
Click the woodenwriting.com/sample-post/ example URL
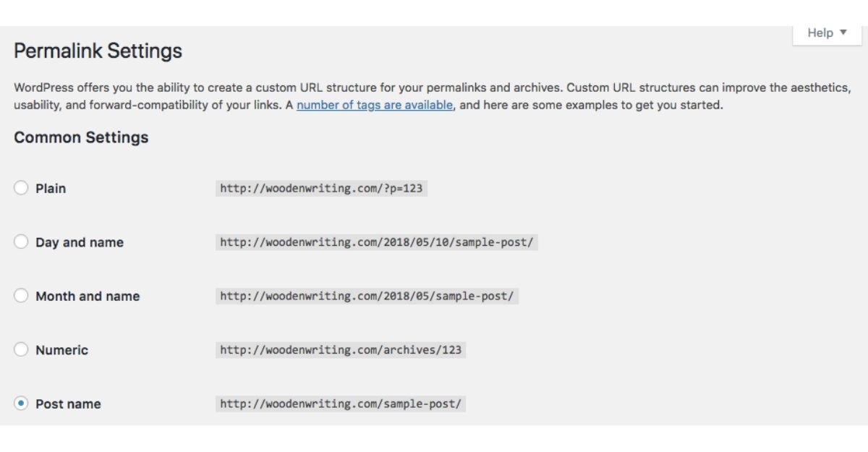pyautogui.click(x=340, y=404)
